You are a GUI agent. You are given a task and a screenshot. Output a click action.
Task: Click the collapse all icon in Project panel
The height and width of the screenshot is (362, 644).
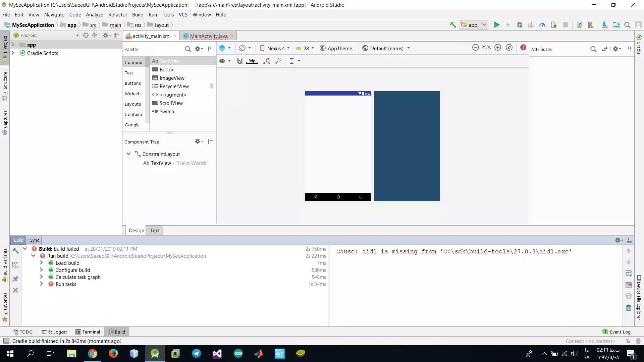click(94, 35)
